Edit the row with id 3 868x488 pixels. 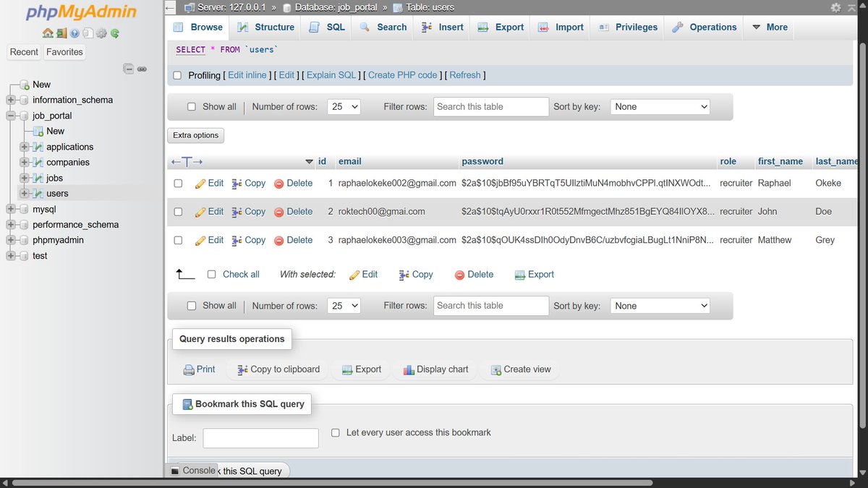(209, 240)
